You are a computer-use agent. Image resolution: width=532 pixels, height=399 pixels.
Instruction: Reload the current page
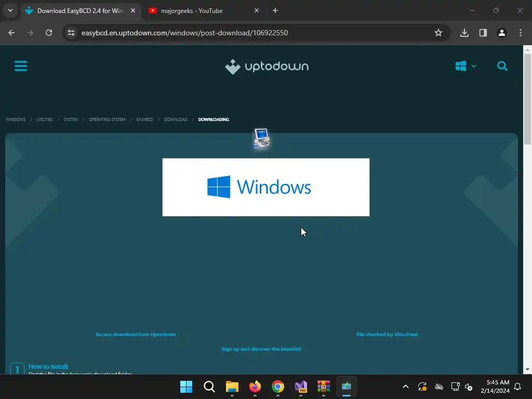(x=49, y=33)
